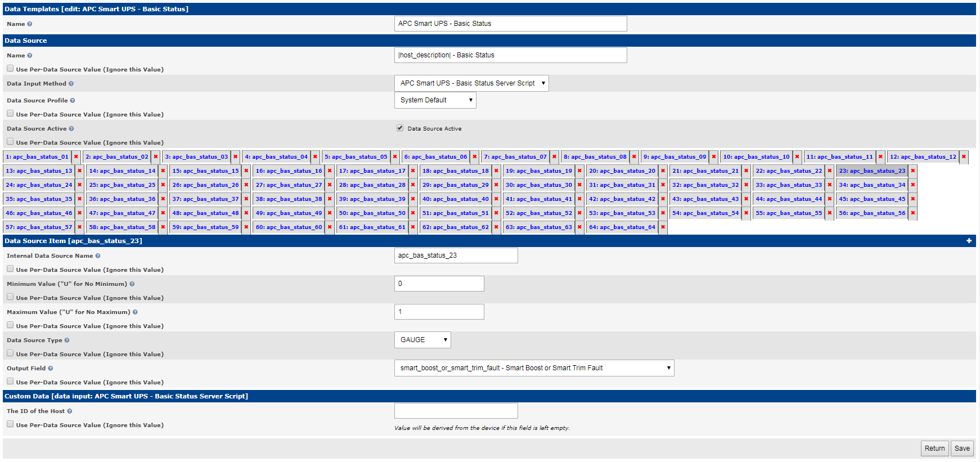Show help for Maximum Value
Screen dimensions: 980x462
tap(135, 312)
